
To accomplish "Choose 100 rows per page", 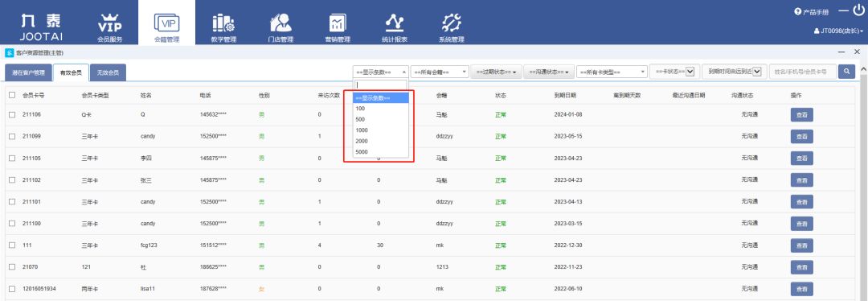I will 381,109.
